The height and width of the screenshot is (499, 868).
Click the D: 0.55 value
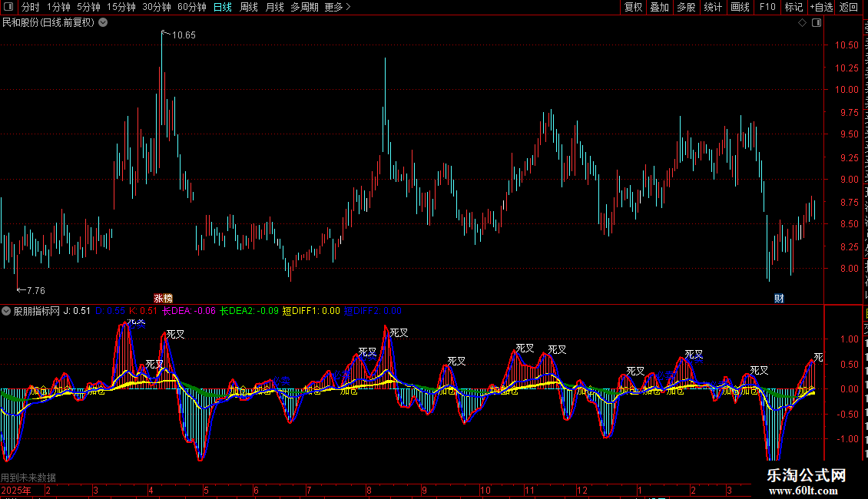pyautogui.click(x=110, y=311)
